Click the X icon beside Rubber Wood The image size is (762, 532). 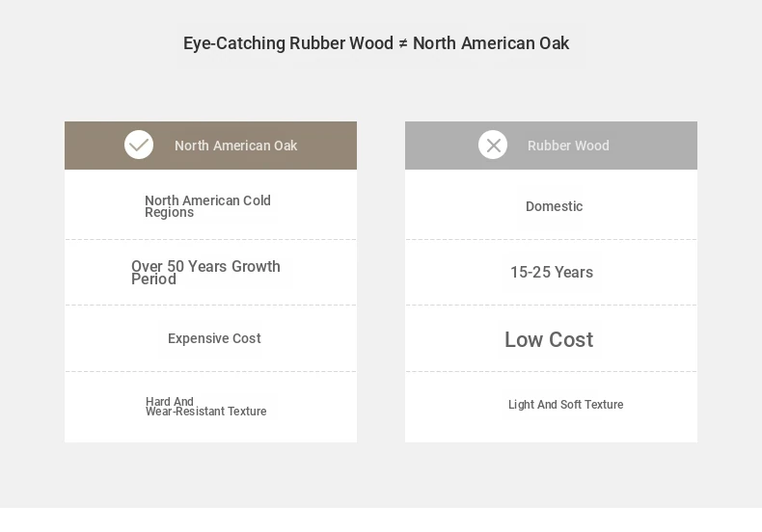(493, 145)
